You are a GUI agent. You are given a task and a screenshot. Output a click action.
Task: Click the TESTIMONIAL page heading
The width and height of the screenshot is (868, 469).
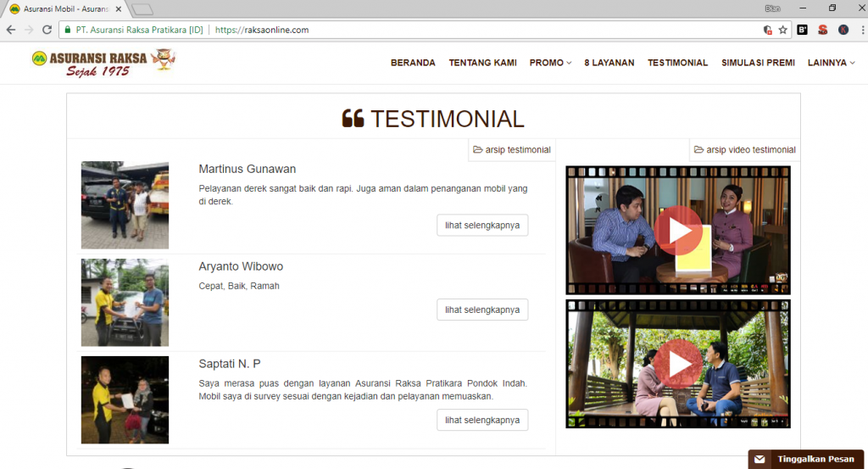[x=447, y=119]
